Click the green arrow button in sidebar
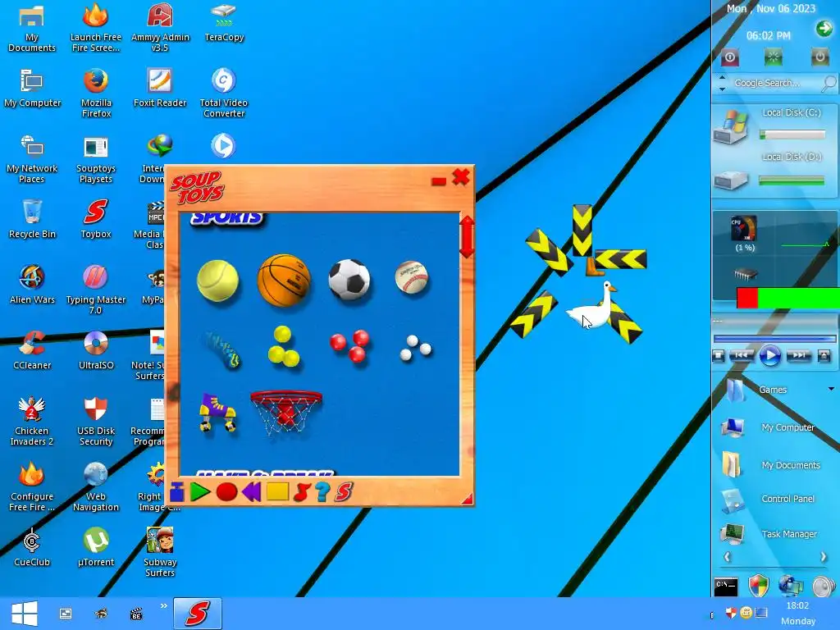 824,29
